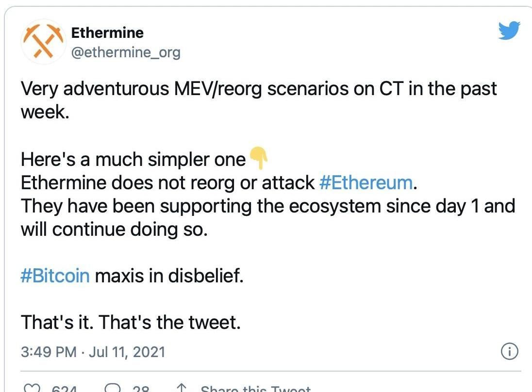Click the Twitter bird logo
This screenshot has height=392, width=532.
(509, 31)
